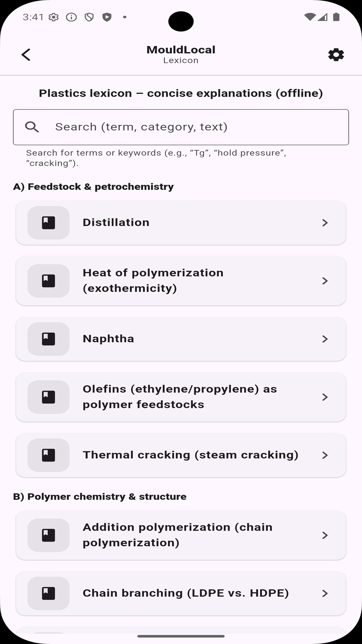Viewport: 362px width, 644px height.
Task: Open Chain branching (LDPE vs. HDPE) entry
Action: [186, 593]
